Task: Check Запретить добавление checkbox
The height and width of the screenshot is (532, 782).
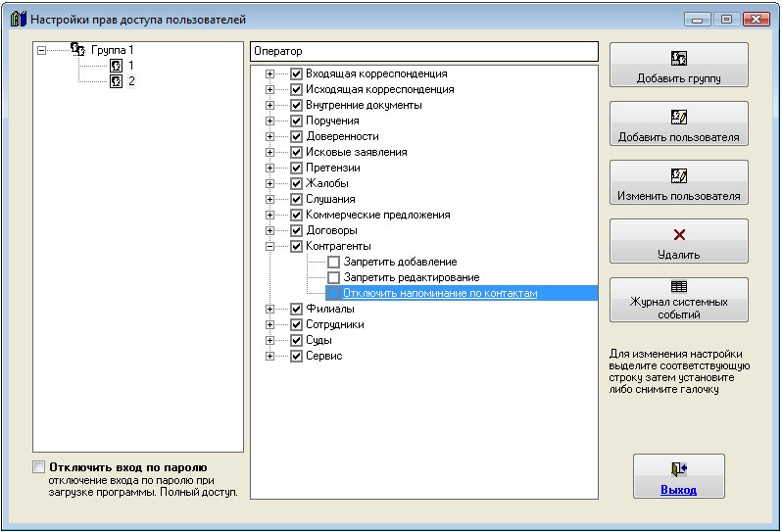Action: [333, 262]
